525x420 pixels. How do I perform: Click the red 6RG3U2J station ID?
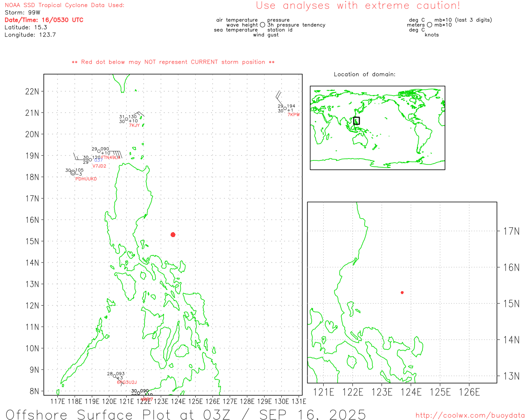(x=127, y=382)
